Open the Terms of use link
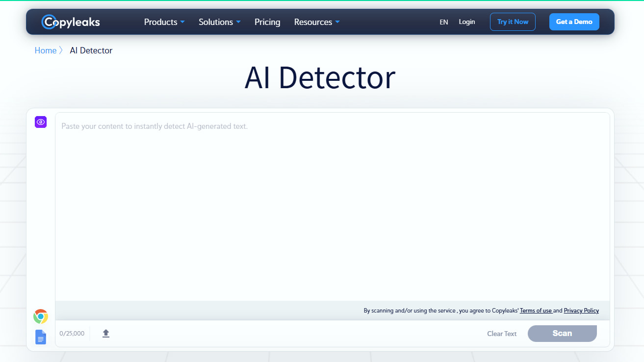This screenshot has width=644, height=362. tap(536, 310)
